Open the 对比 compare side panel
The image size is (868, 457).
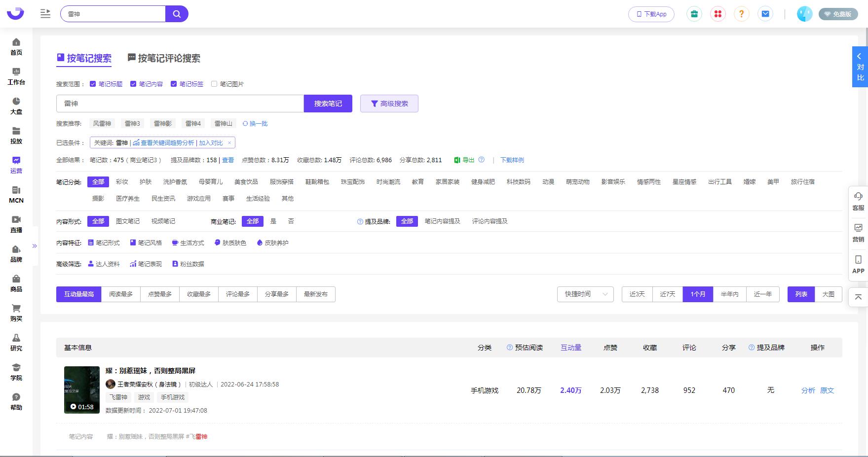860,67
